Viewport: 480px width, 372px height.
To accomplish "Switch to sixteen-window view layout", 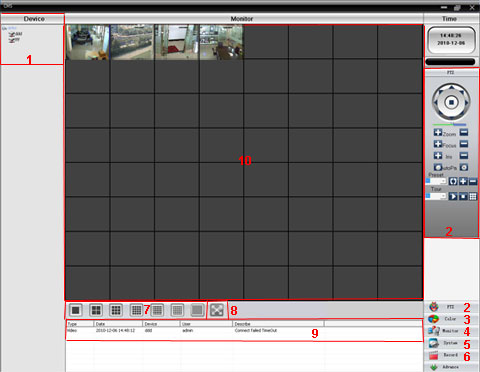I will pyautogui.click(x=136, y=310).
